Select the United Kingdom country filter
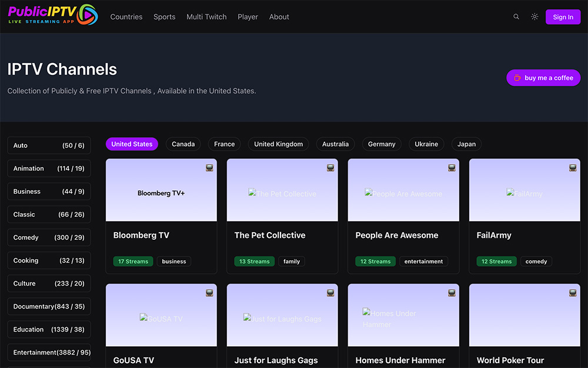The height and width of the screenshot is (368, 588). [x=278, y=144]
